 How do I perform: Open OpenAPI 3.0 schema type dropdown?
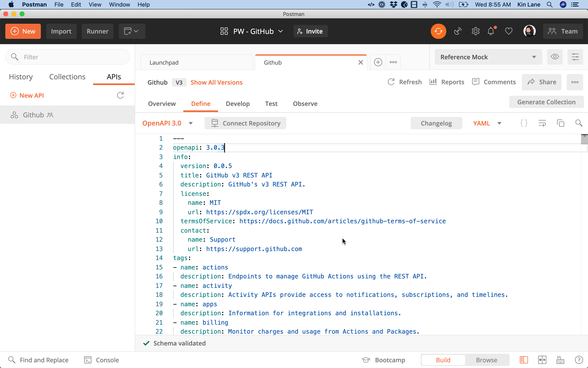point(167,123)
